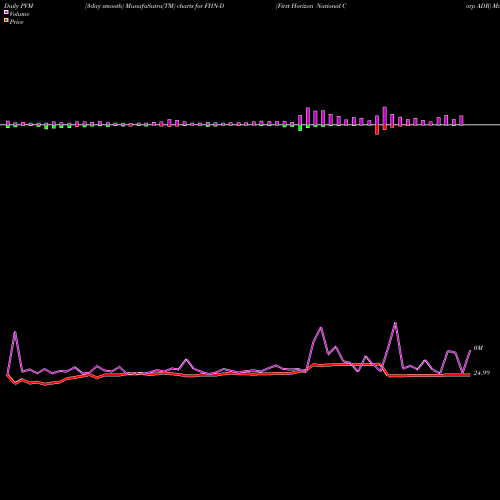Click the Volume legend color swatch
This screenshot has height=500, width=500.
tap(6, 12)
